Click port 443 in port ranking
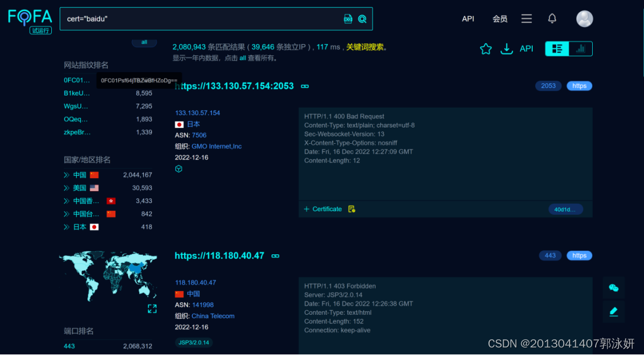The width and height of the screenshot is (644, 355). (69, 346)
